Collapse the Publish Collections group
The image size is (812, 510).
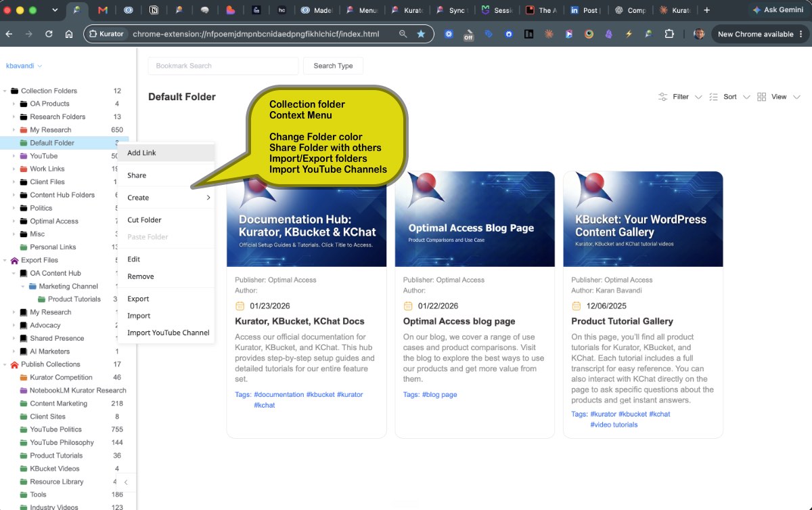pos(5,364)
